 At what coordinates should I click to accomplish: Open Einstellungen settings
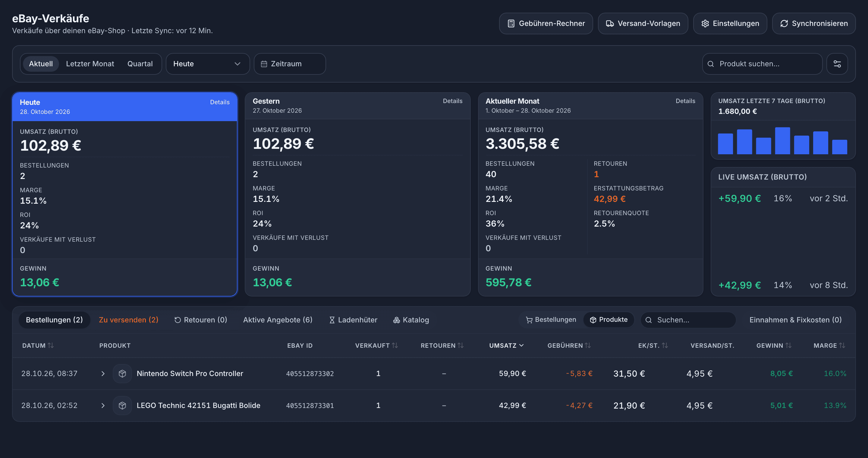point(730,24)
